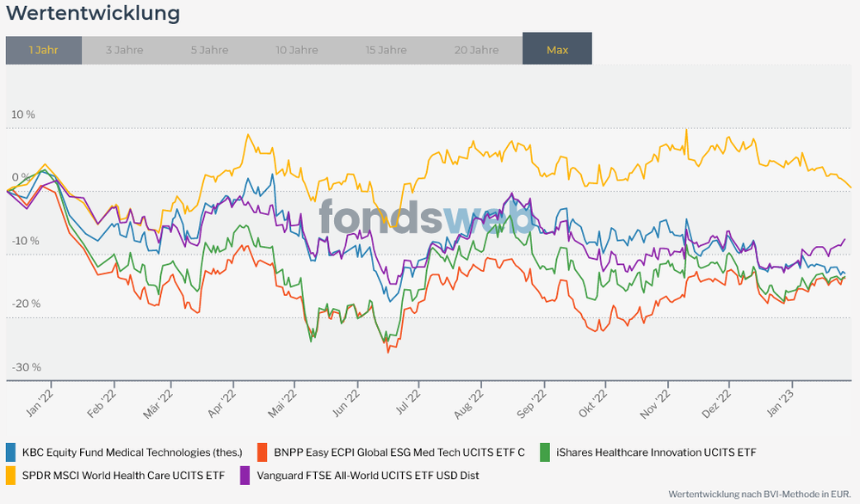The image size is (860, 504).
Task: Switch to the 3 Jahre tab
Action: pyautogui.click(x=124, y=50)
